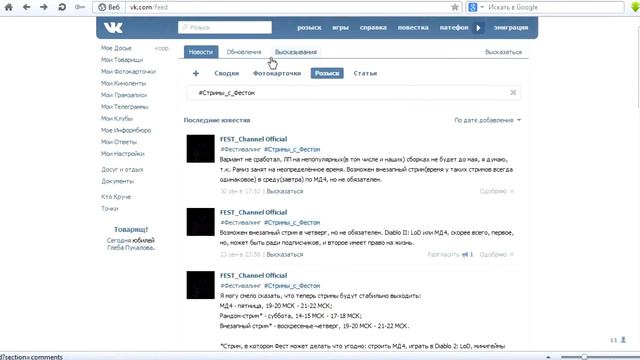
Task: Click the VK logo in header
Action: (113, 27)
